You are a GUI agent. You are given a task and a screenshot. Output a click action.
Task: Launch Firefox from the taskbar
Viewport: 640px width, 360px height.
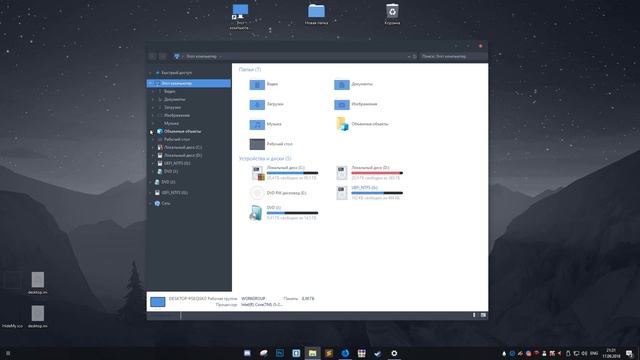345,353
